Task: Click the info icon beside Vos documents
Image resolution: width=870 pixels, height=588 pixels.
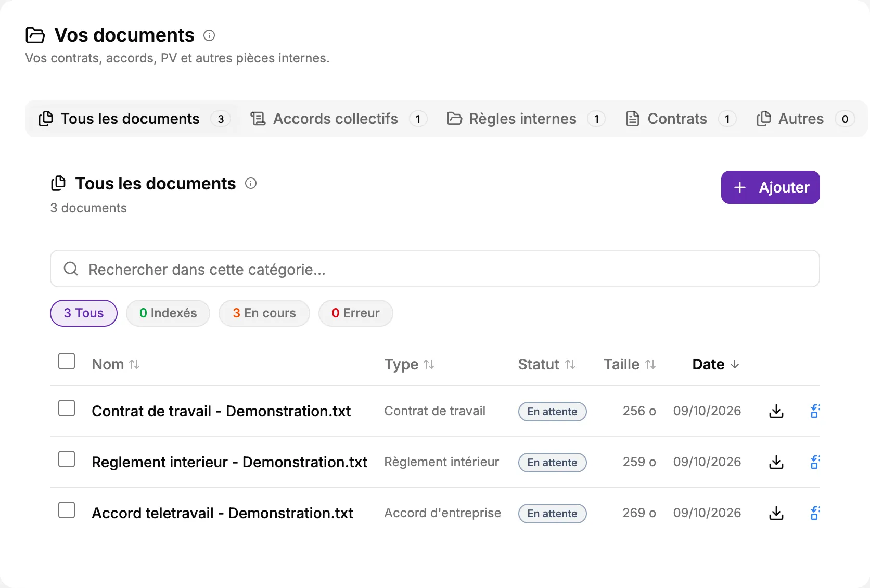Action: coord(209,35)
